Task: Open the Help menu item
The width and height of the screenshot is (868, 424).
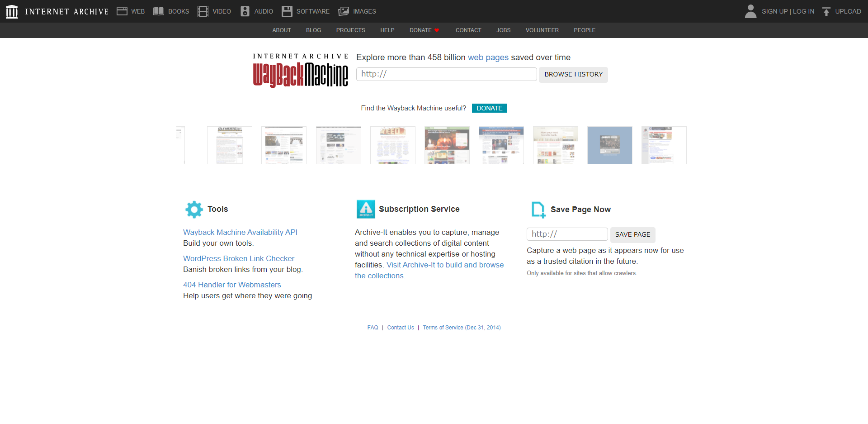Action: click(x=387, y=30)
